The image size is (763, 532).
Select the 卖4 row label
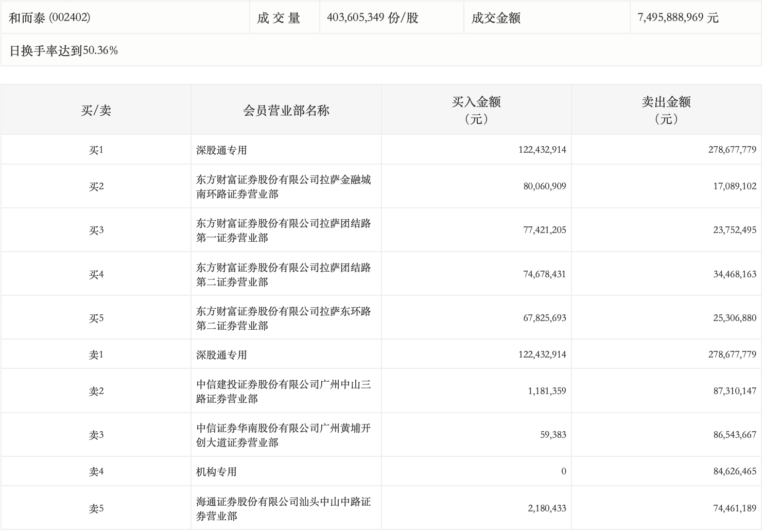click(x=96, y=472)
